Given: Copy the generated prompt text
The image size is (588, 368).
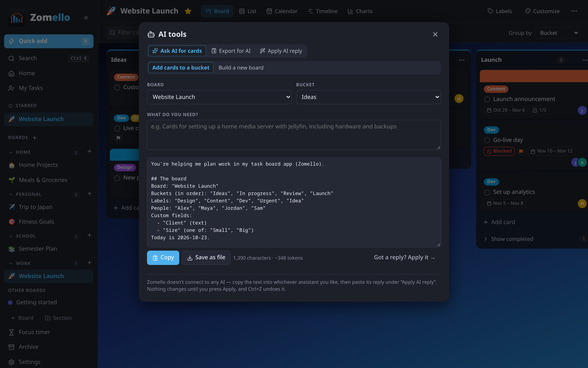Looking at the screenshot, I should [163, 258].
